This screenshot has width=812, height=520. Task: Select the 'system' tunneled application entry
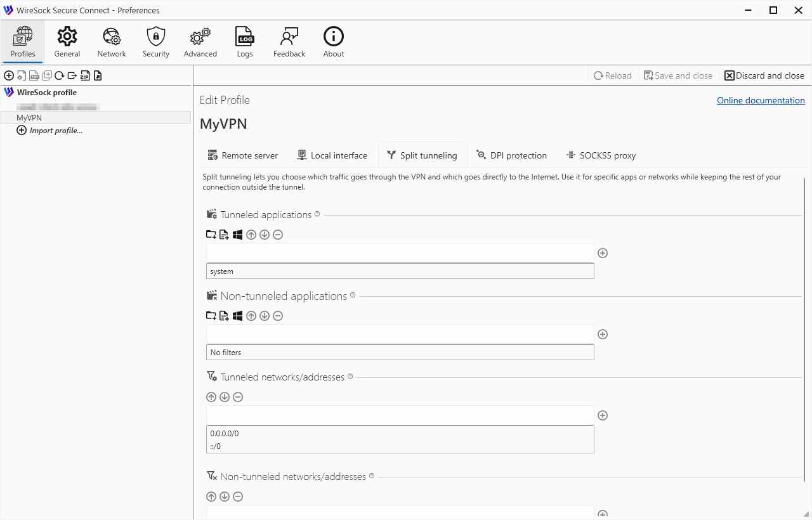(400, 271)
